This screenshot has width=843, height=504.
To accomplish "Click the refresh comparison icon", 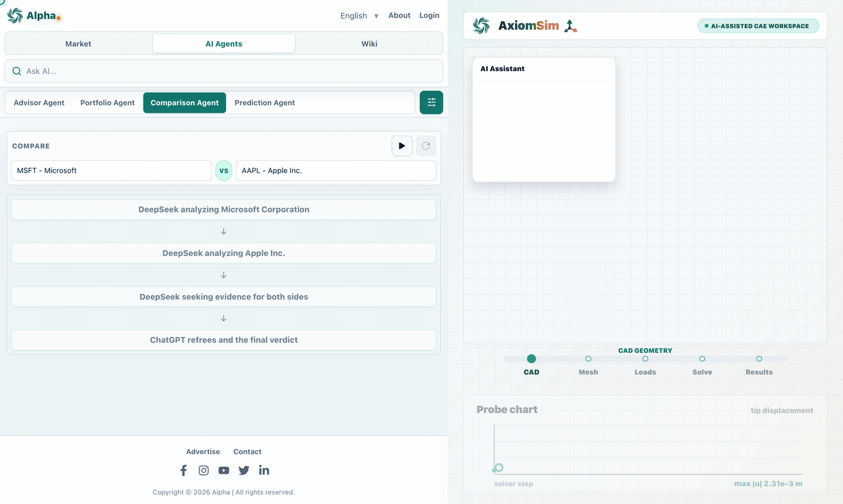I will (x=426, y=146).
